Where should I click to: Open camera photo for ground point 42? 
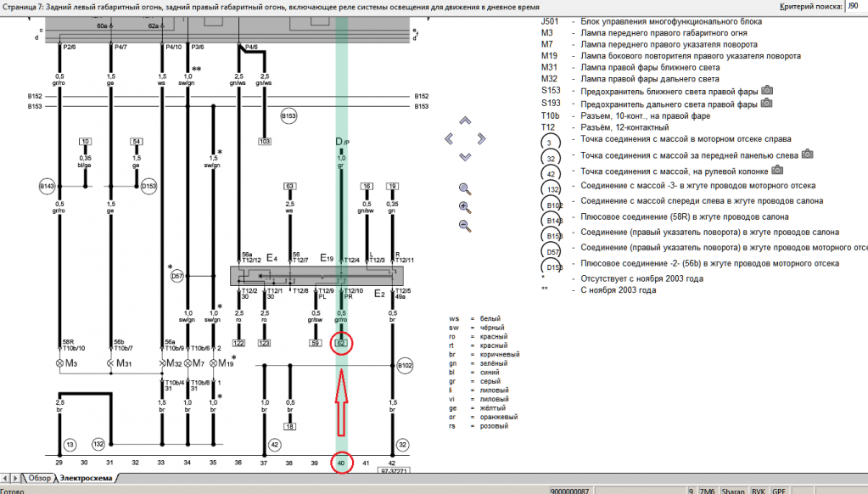click(x=778, y=169)
